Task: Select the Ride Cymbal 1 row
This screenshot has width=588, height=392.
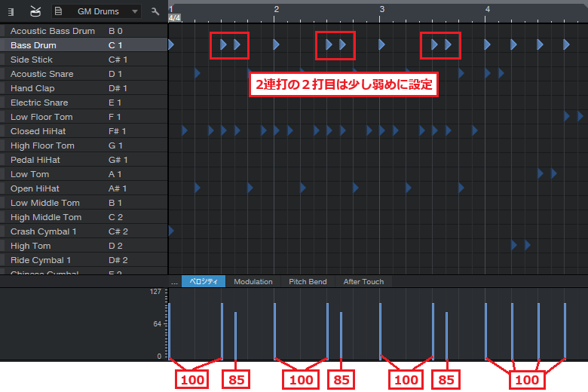Action: pyautogui.click(x=83, y=260)
